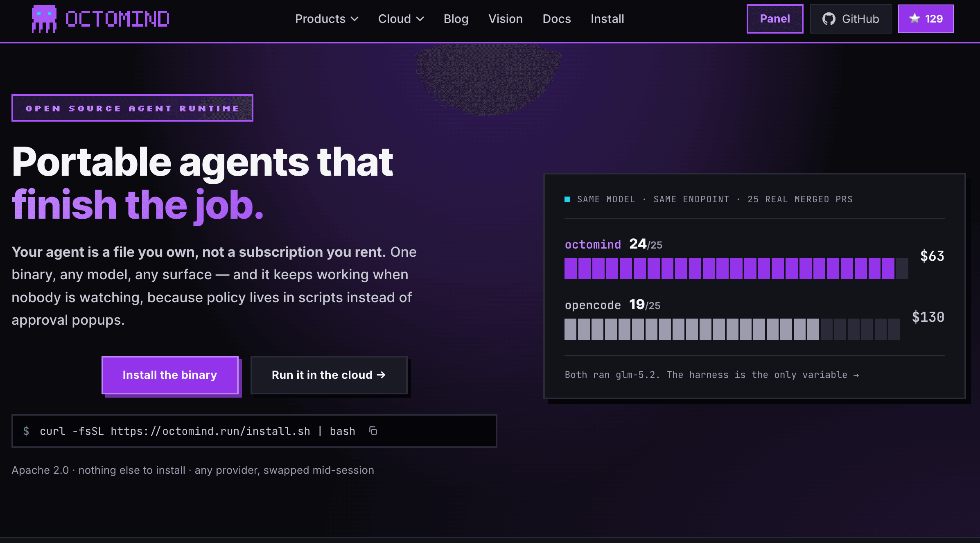Click the opencode 19/25 progress bar
This screenshot has height=543, width=980.
click(732, 329)
